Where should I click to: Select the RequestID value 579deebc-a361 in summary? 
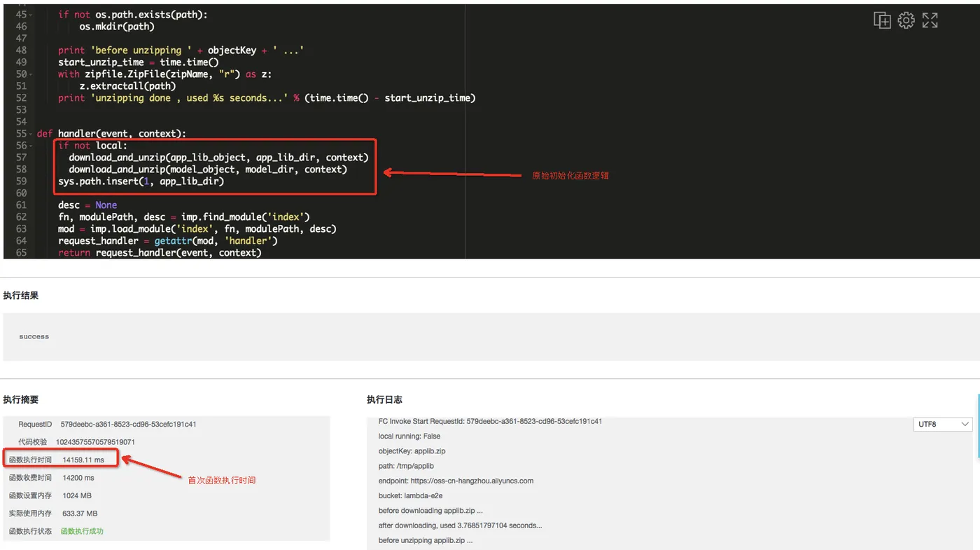[128, 425]
